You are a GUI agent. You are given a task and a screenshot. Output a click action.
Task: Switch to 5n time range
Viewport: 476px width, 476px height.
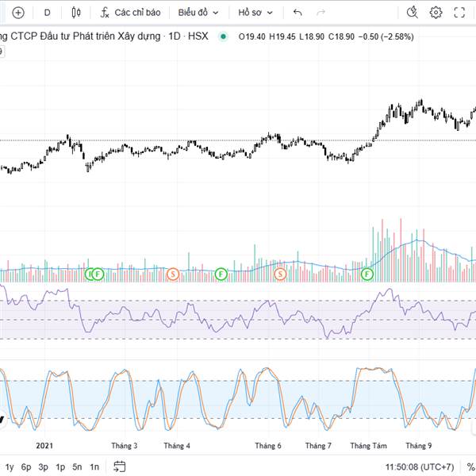[77, 466]
